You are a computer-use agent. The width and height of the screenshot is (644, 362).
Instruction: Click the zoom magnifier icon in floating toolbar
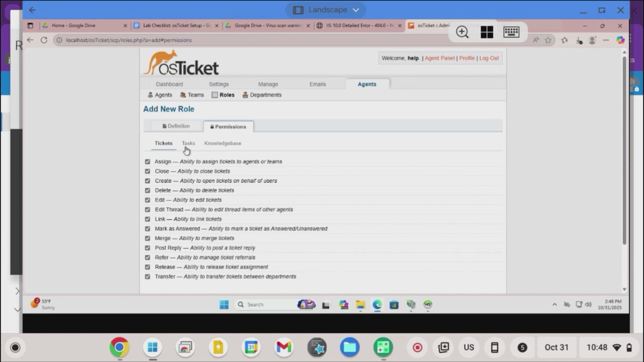tap(462, 32)
